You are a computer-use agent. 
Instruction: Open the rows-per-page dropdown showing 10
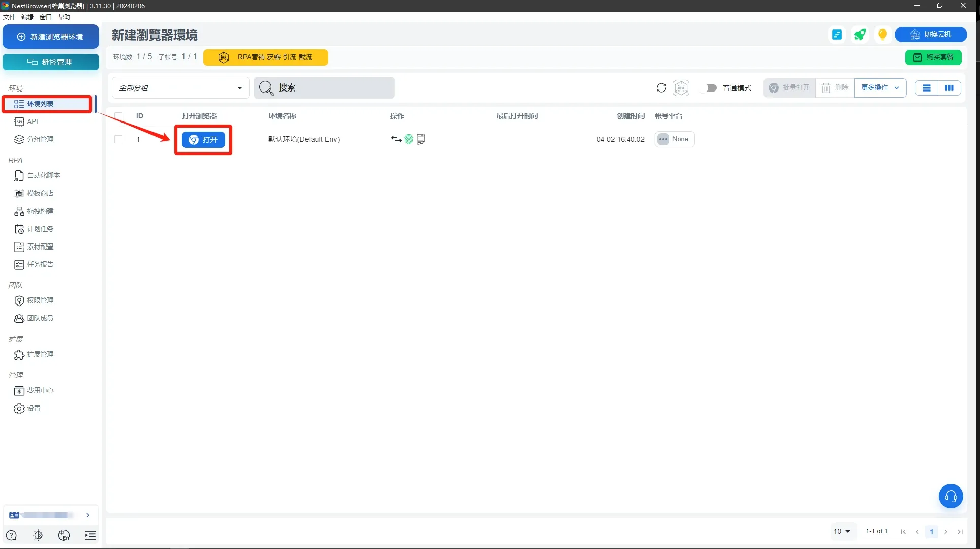(x=842, y=531)
